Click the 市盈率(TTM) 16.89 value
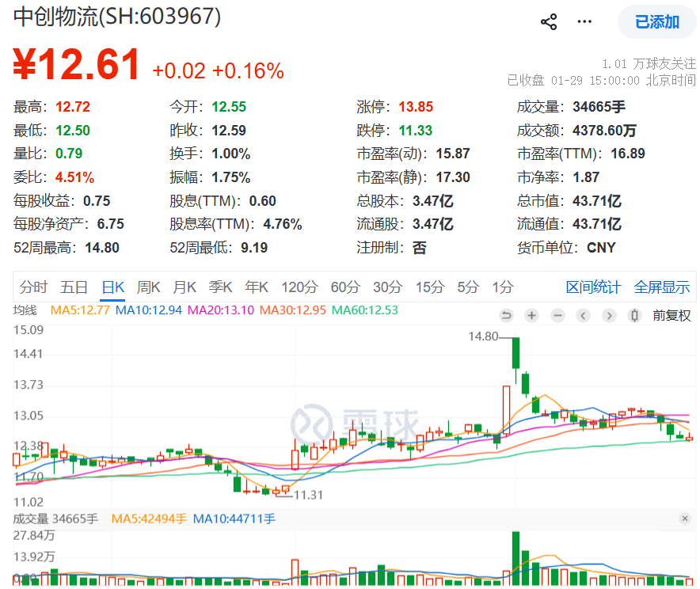The width and height of the screenshot is (700, 589). [628, 154]
